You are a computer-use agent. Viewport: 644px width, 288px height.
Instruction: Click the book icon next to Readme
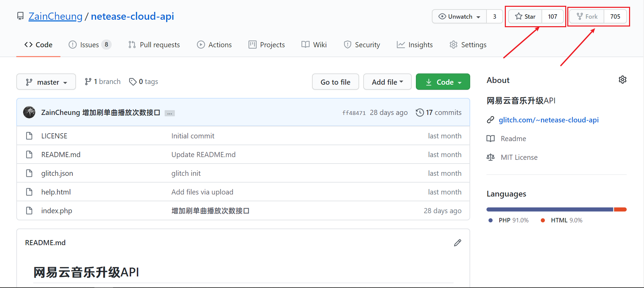coord(490,139)
